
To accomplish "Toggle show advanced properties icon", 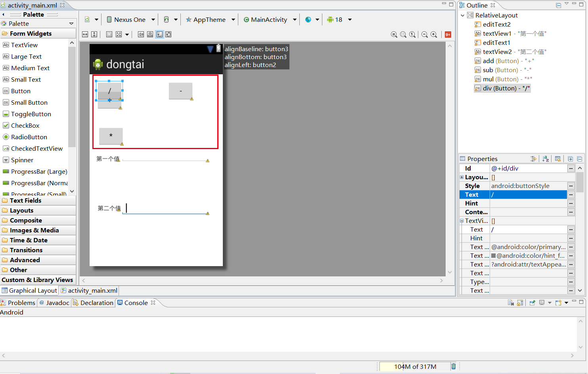I will 534,159.
